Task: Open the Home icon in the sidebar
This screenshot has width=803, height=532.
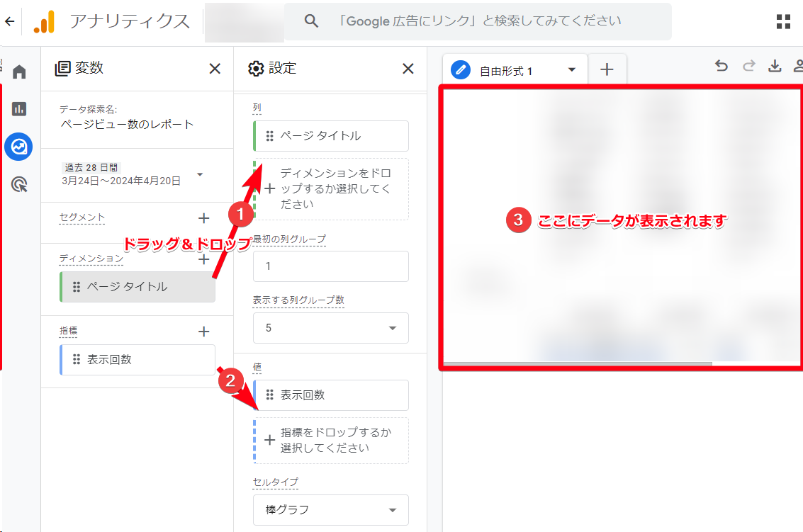Action: (19, 71)
